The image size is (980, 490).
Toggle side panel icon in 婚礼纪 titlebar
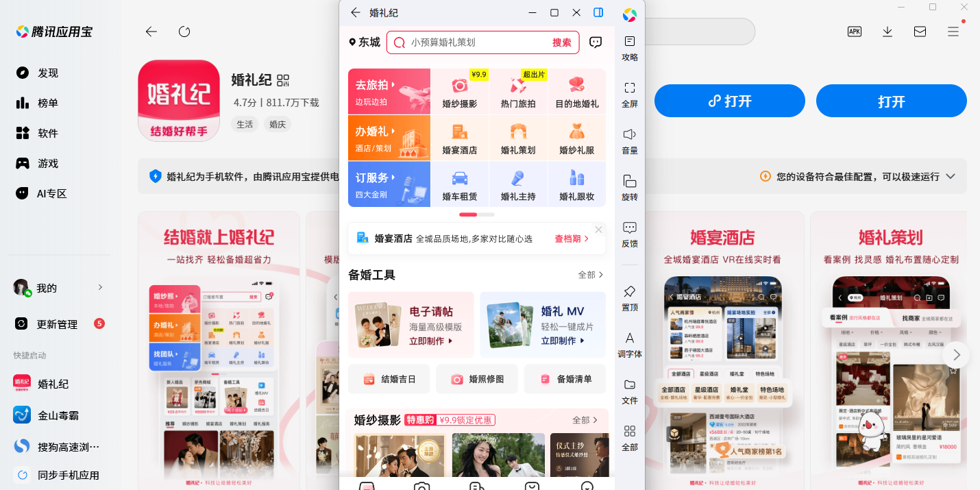(598, 12)
